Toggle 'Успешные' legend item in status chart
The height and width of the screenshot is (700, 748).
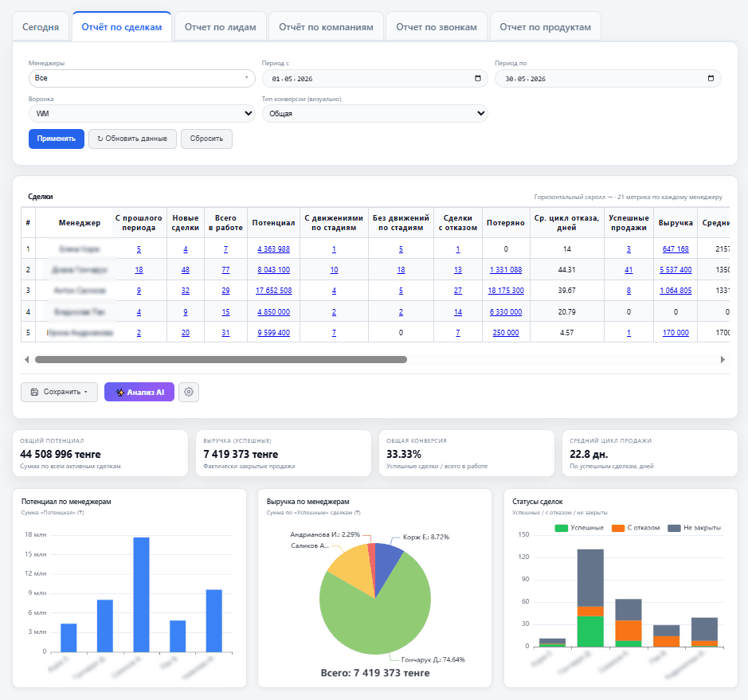click(x=580, y=528)
